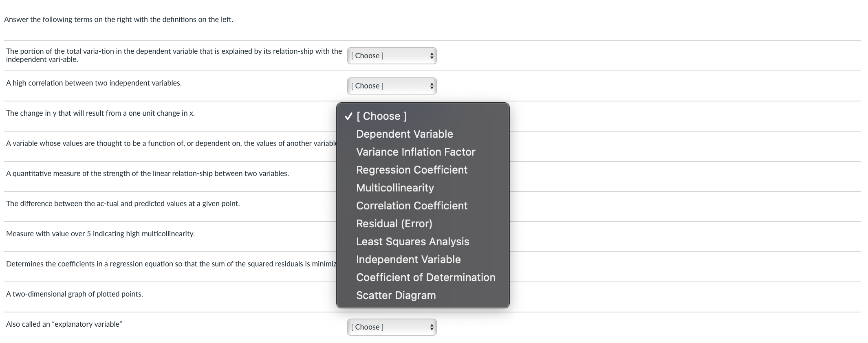Click the stepper arrows on first dropdown
This screenshot has height=343, width=868.
click(432, 56)
